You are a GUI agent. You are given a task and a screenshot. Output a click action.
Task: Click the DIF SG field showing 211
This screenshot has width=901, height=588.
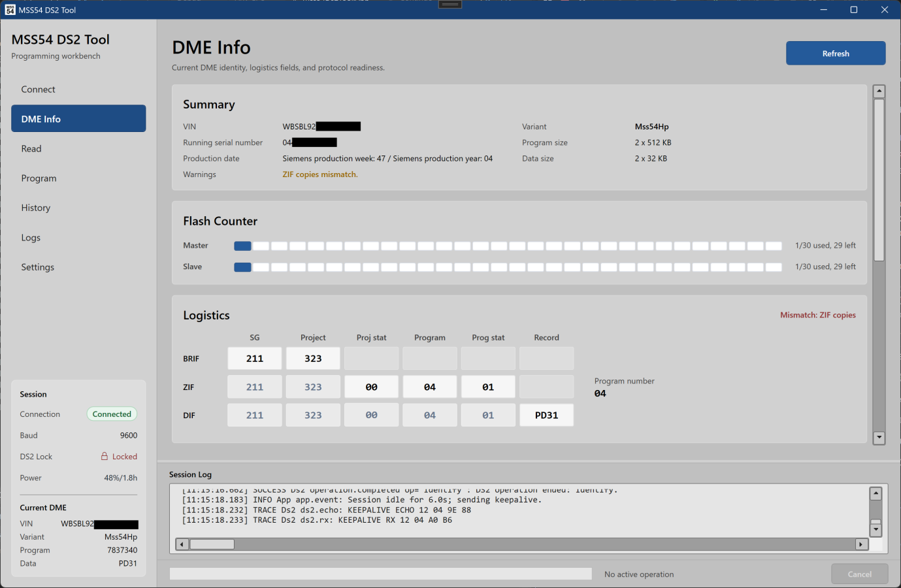point(255,415)
